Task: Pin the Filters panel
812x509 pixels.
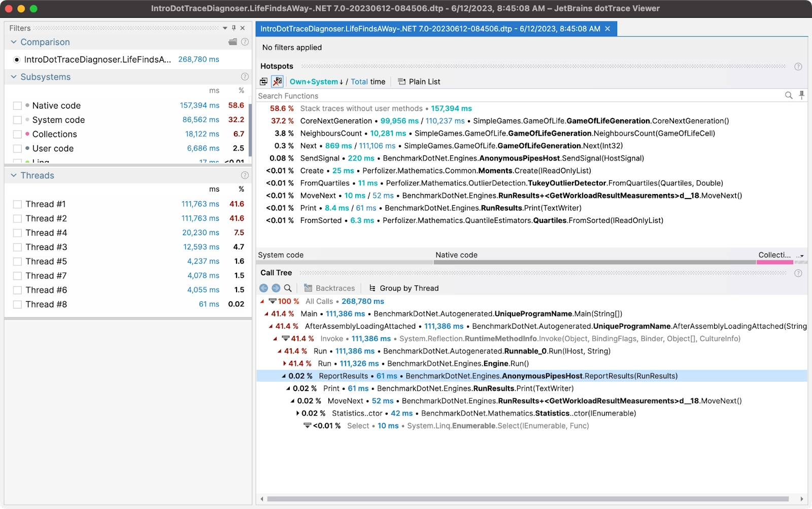Action: pos(233,28)
